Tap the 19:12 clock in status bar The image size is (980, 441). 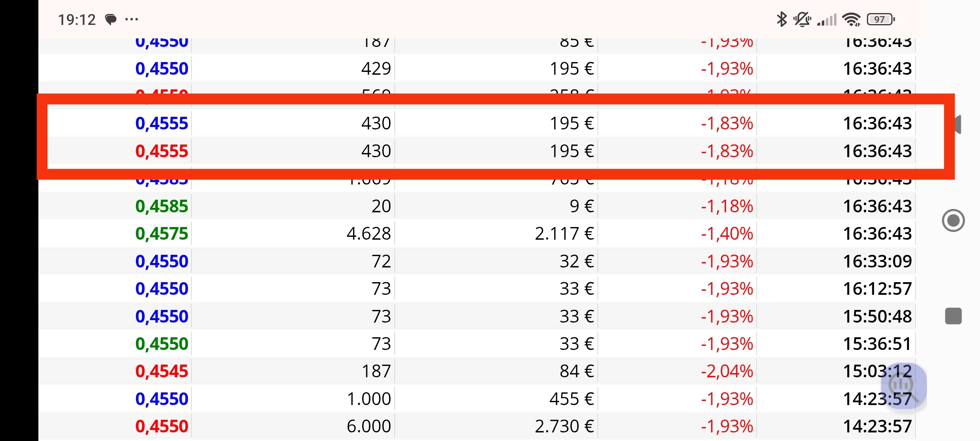click(x=77, y=20)
